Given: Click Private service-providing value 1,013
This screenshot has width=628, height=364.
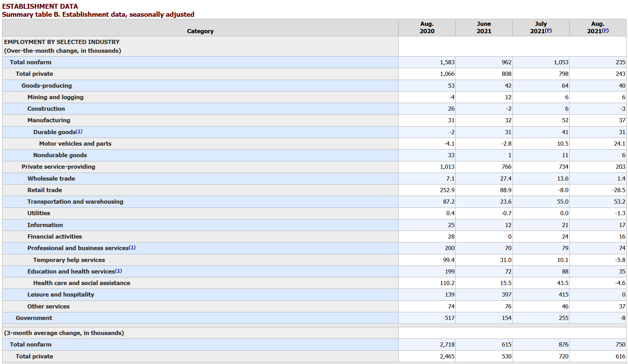Looking at the screenshot, I should pos(447,167).
